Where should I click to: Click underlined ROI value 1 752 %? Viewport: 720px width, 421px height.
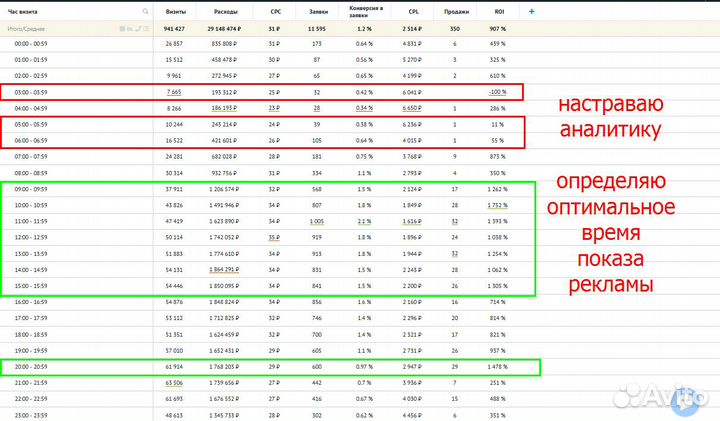click(x=498, y=203)
